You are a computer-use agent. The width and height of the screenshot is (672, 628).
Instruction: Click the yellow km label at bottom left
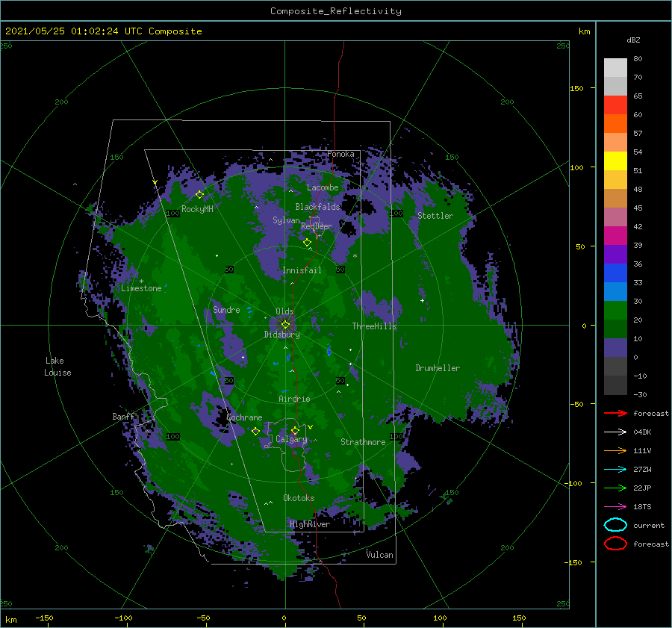[x=11, y=620]
